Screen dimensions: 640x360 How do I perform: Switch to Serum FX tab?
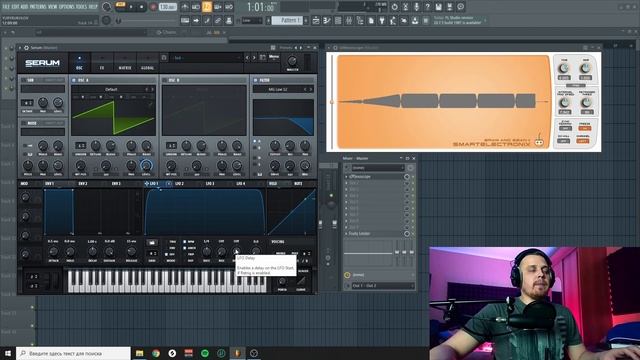click(x=102, y=63)
